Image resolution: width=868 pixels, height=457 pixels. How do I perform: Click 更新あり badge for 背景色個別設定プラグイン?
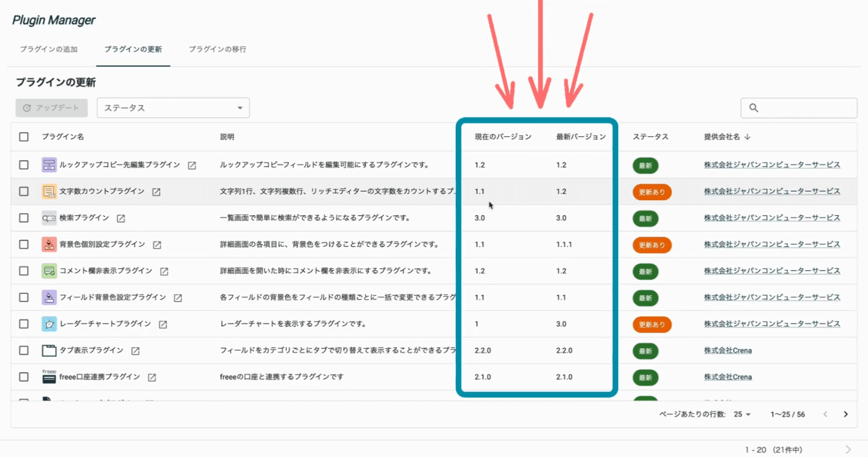[x=652, y=245]
